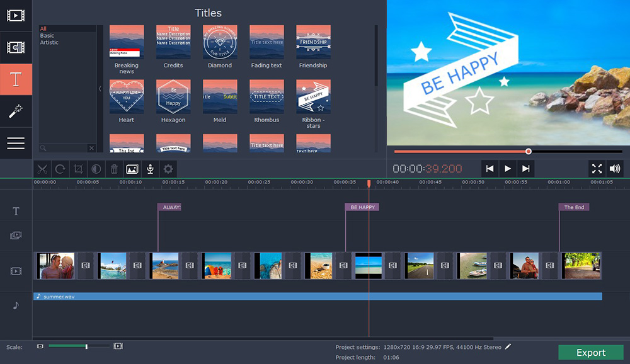Select the Crop tool

pyautogui.click(x=78, y=169)
